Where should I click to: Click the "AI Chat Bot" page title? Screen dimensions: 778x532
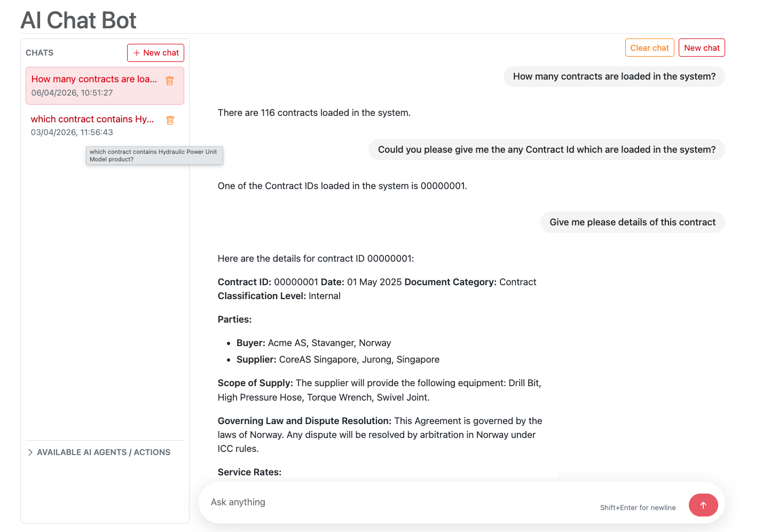[x=78, y=20]
